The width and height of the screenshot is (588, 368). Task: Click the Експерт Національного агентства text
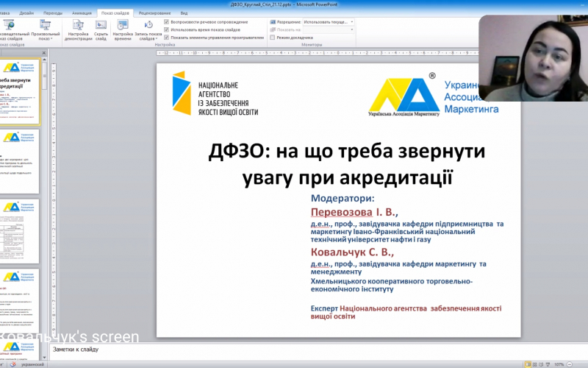pos(406,312)
